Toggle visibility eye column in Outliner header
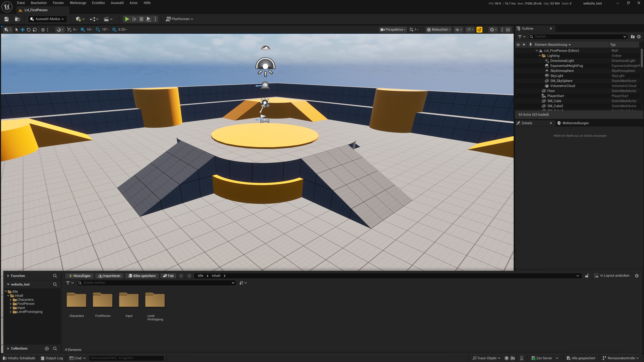 (x=518, y=44)
